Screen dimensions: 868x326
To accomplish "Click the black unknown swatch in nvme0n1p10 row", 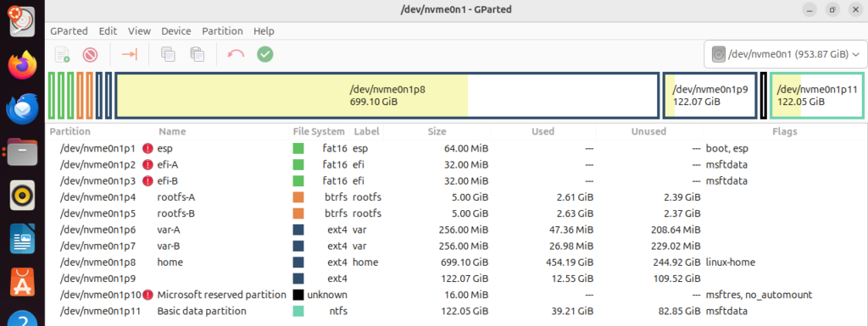I will click(x=298, y=295).
